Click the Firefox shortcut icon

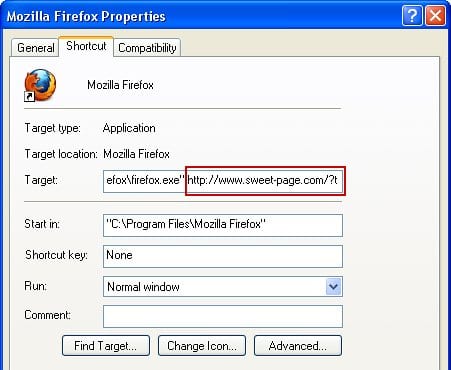pos(40,85)
